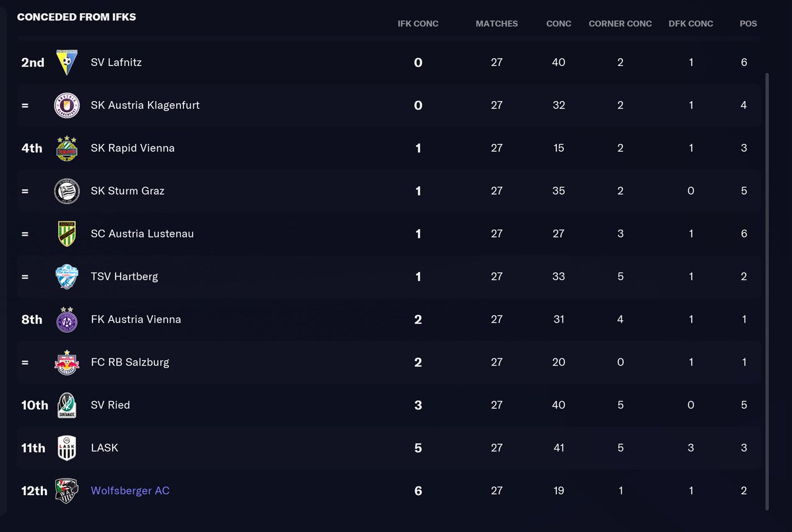Image resolution: width=792 pixels, height=532 pixels.
Task: Click the 2nd rank label
Action: coord(33,62)
